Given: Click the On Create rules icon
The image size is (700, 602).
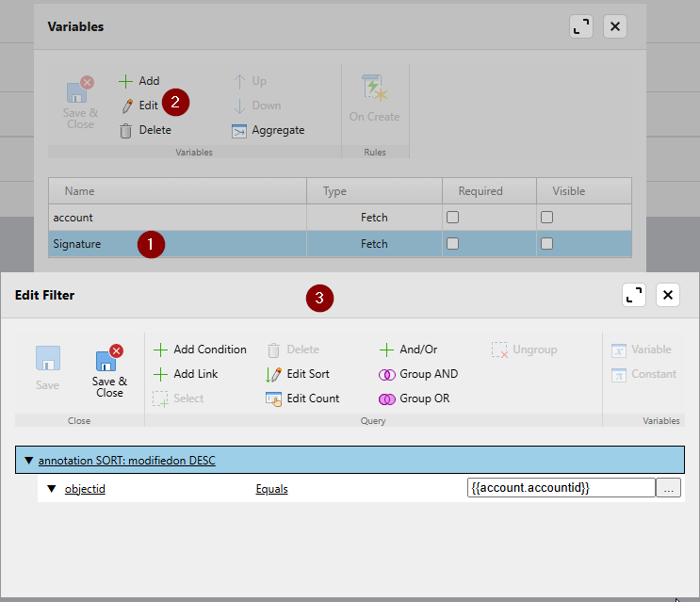Looking at the screenshot, I should click(x=375, y=98).
